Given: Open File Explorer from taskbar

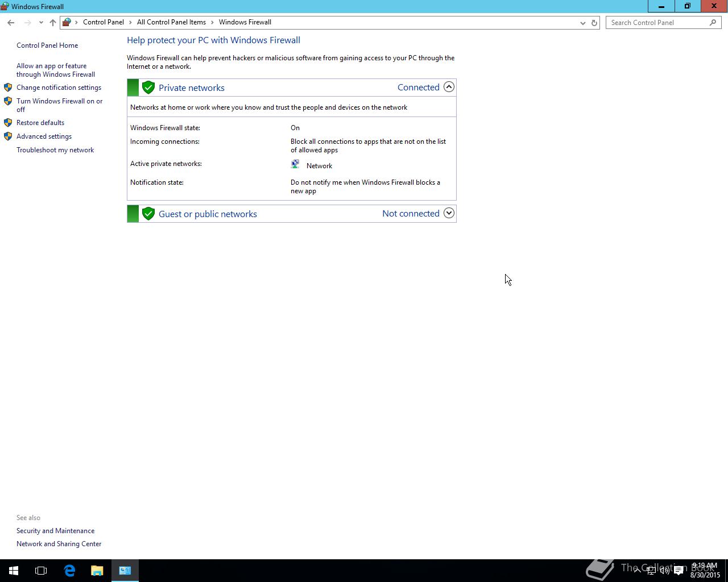Looking at the screenshot, I should (x=97, y=571).
